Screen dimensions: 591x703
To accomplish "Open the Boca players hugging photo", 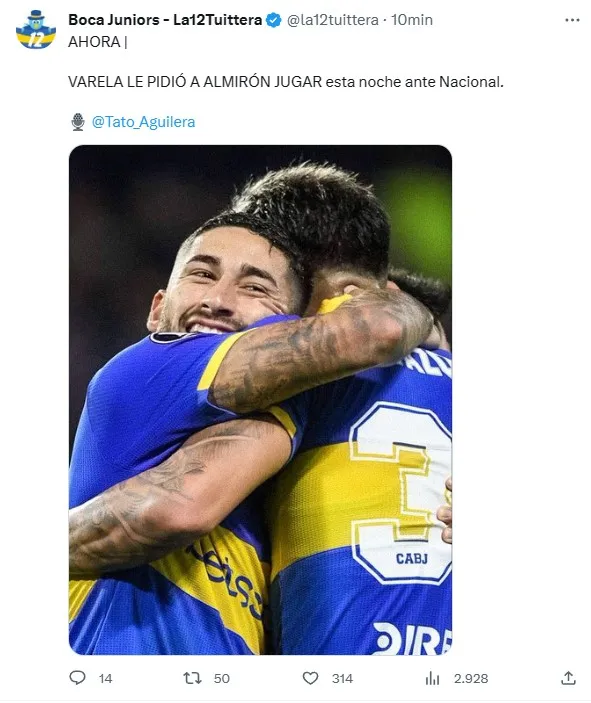I will tap(260, 399).
